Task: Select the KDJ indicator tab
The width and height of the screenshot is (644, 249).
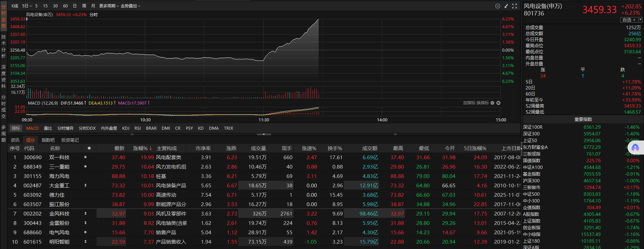Action: point(126,128)
